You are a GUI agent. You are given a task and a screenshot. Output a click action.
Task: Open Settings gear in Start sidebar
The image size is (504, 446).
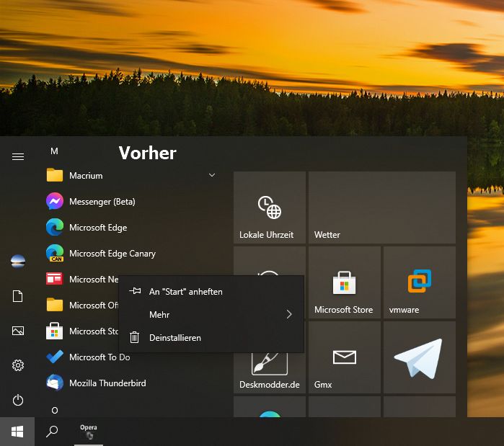pos(18,365)
